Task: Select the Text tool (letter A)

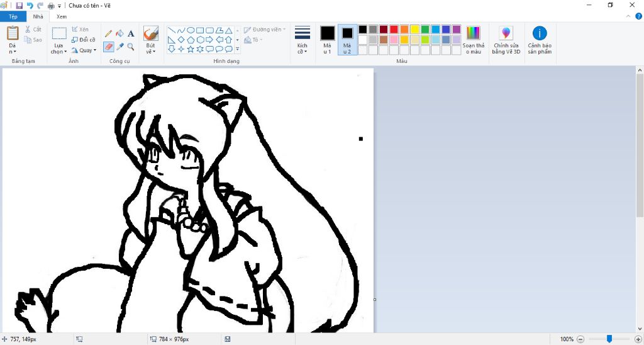Action: (x=131, y=34)
